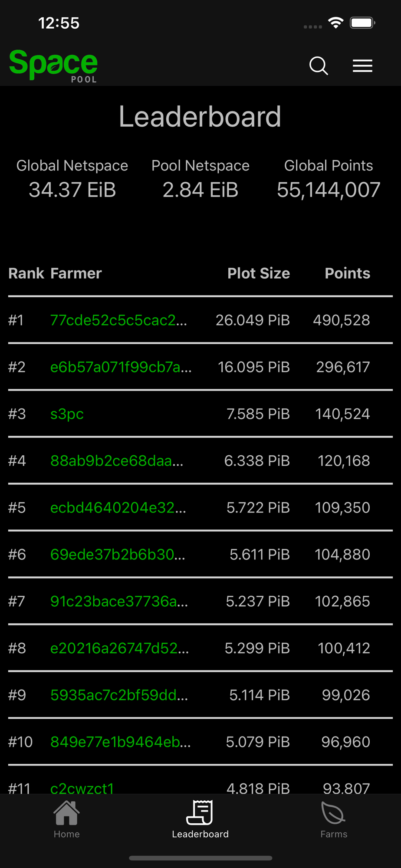Click the Rank column header
This screenshot has height=868, width=401.
click(x=26, y=273)
